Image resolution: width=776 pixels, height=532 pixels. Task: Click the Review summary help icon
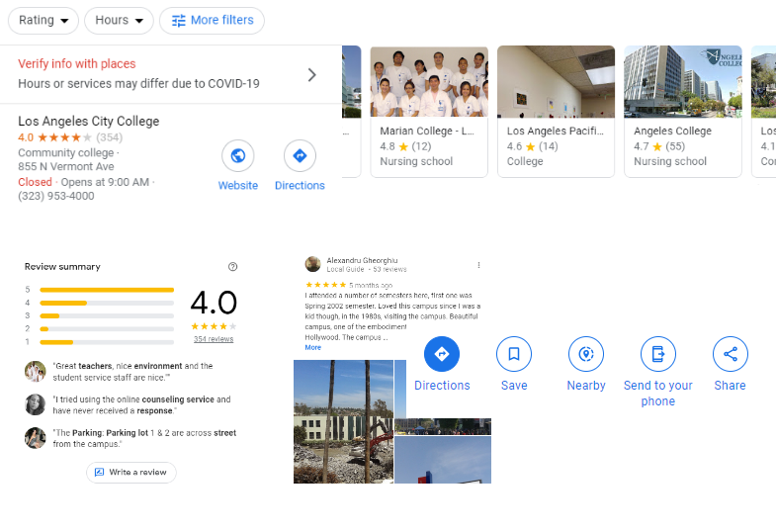[x=232, y=267]
